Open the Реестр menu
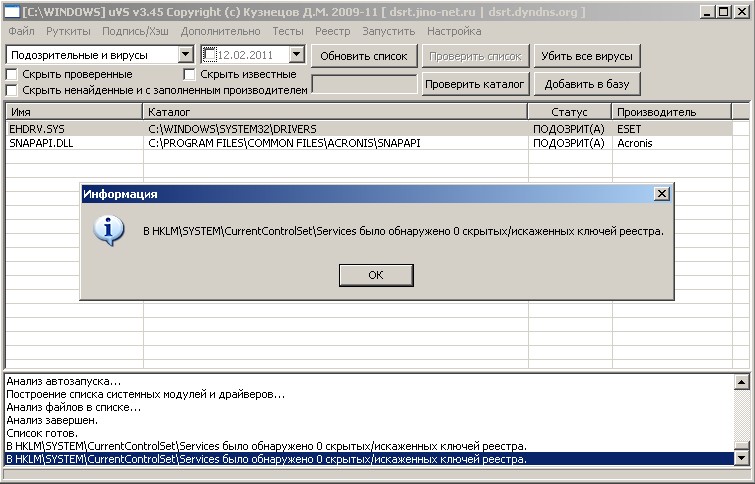755x484 pixels. [x=333, y=31]
